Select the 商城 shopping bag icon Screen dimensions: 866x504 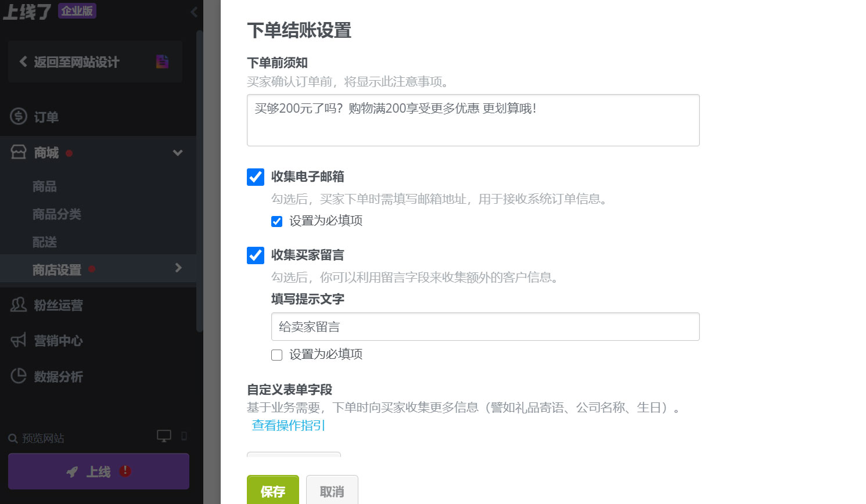(18, 152)
